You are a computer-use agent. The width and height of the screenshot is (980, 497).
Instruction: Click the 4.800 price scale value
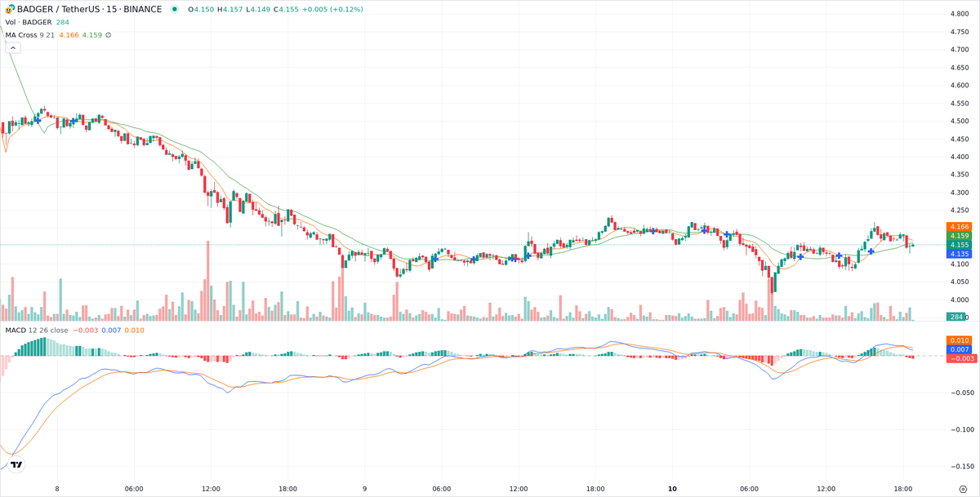tap(959, 14)
